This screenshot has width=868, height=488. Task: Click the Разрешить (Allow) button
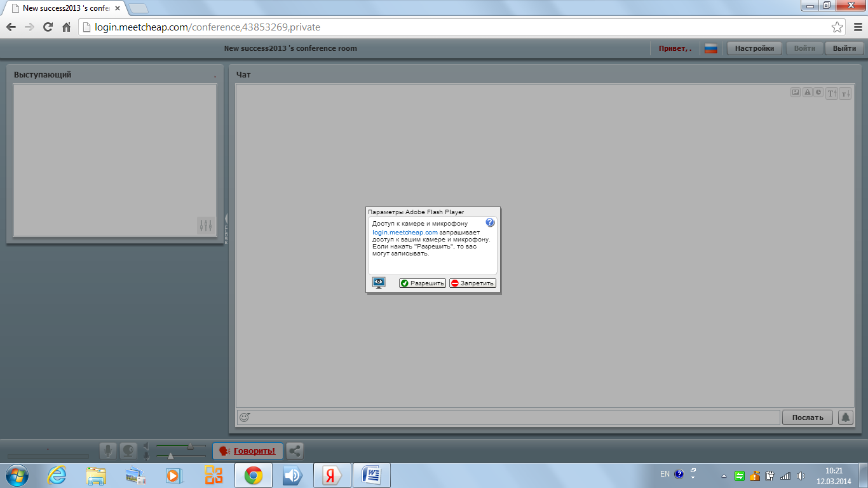[423, 283]
